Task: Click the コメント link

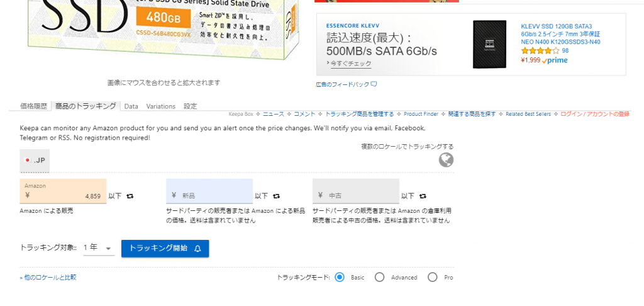Action: 304,114
